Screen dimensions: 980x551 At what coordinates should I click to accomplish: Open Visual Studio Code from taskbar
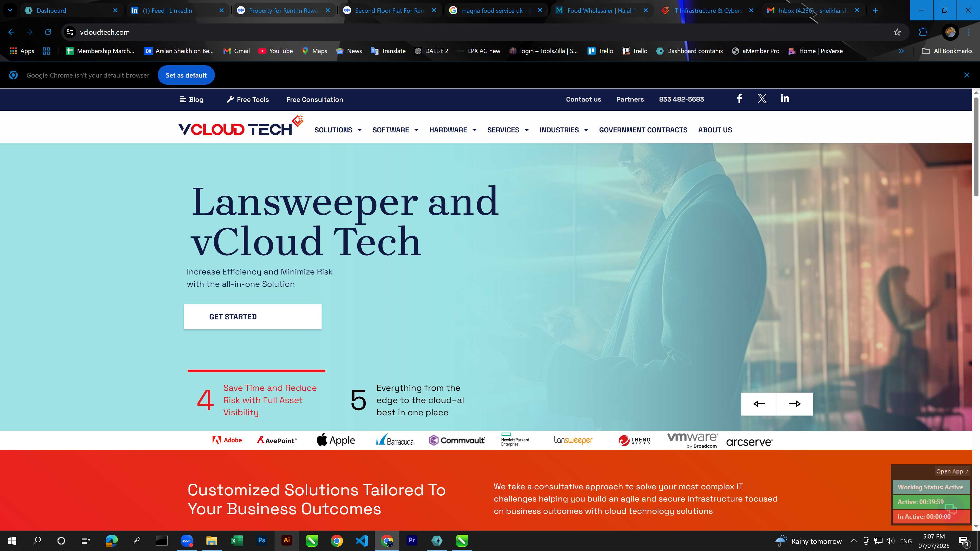click(x=361, y=540)
